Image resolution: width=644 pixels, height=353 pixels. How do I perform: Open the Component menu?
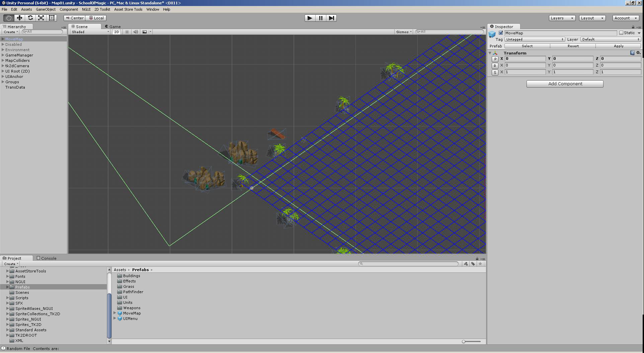(x=69, y=9)
